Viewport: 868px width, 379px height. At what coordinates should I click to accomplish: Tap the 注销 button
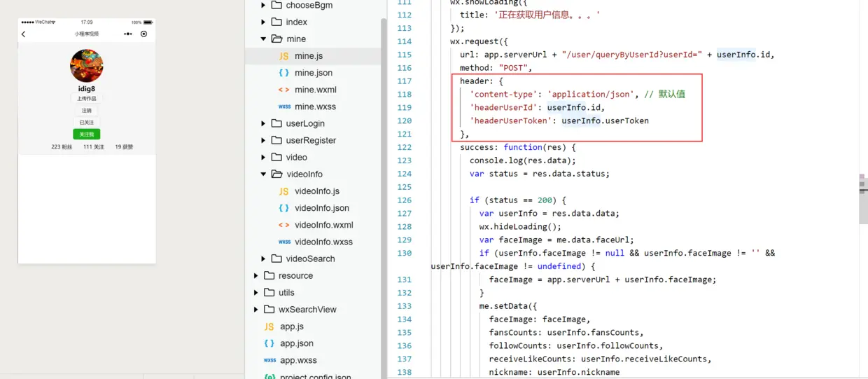pyautogui.click(x=87, y=111)
